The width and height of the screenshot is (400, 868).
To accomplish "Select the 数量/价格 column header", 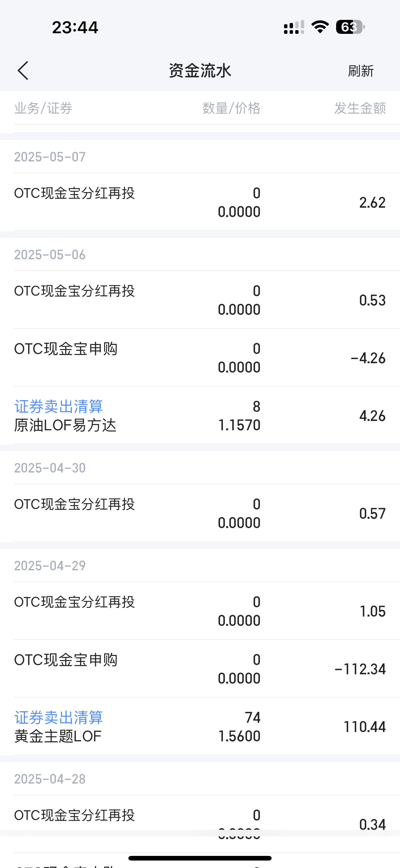I will point(231,108).
